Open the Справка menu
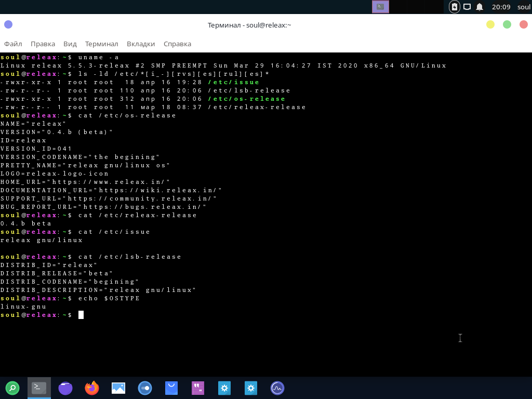Screen dimensions: 532x399 178,44
